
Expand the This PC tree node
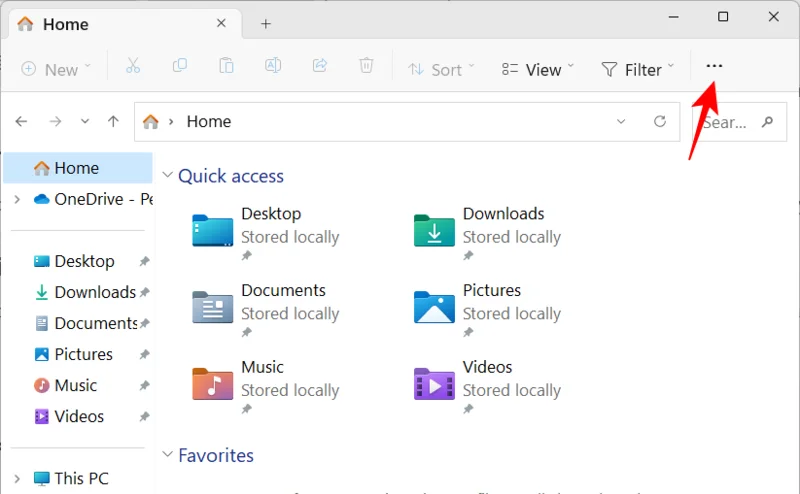click(17, 479)
